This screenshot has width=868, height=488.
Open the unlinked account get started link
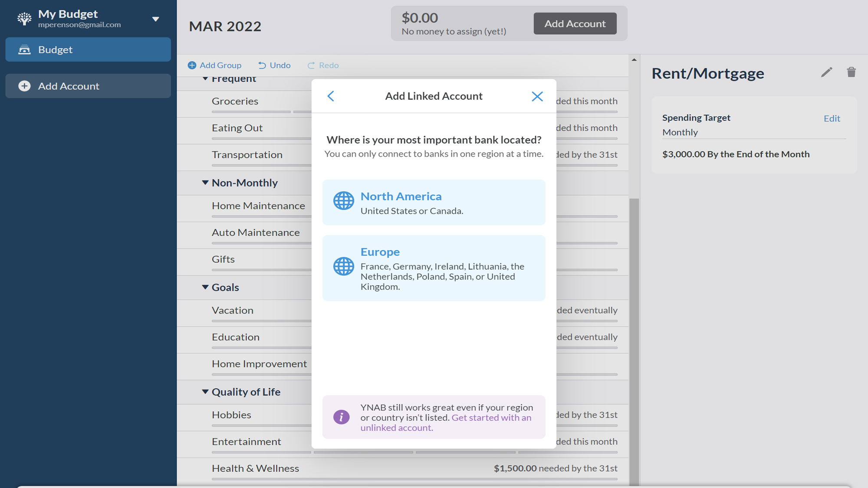(491, 418)
